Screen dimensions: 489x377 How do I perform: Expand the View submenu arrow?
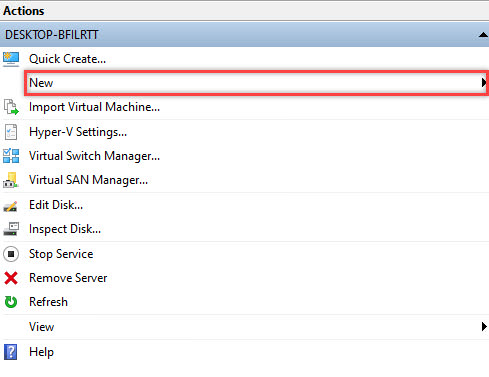click(x=484, y=327)
